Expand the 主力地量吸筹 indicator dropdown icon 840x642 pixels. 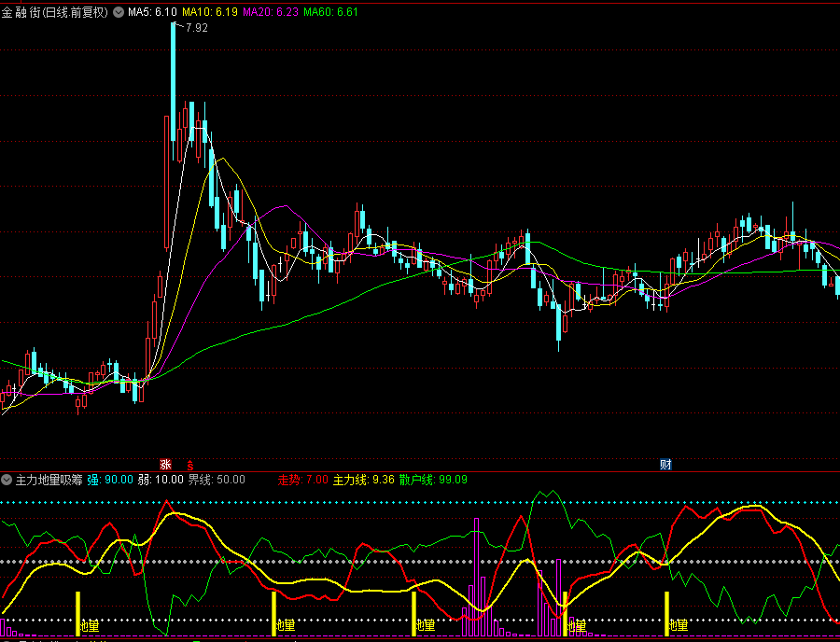[7, 480]
